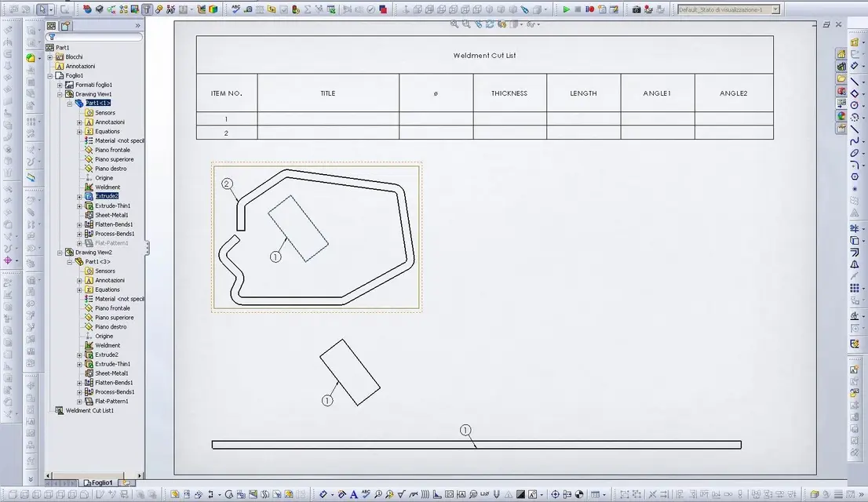This screenshot has height=502, width=868.
Task: Select Origine under Drawing View2
Action: (104, 336)
